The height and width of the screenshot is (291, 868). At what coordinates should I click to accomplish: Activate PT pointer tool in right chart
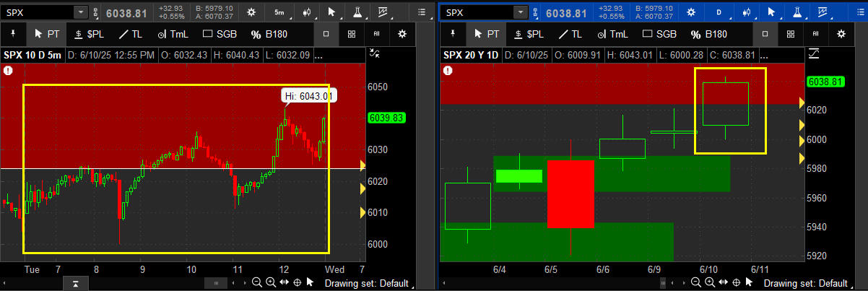click(486, 33)
